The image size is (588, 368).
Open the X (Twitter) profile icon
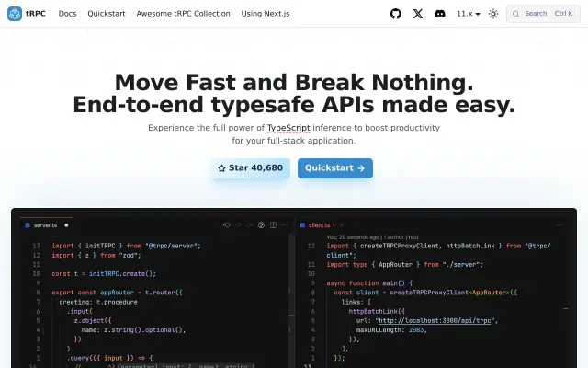click(x=418, y=14)
